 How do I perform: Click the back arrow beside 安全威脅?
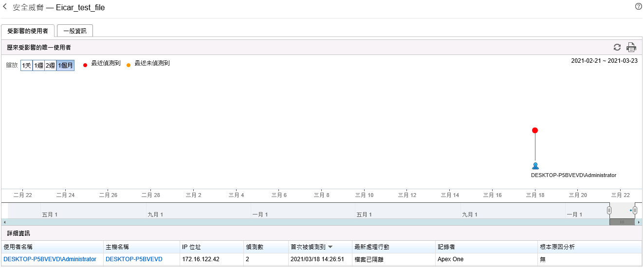pos(5,7)
